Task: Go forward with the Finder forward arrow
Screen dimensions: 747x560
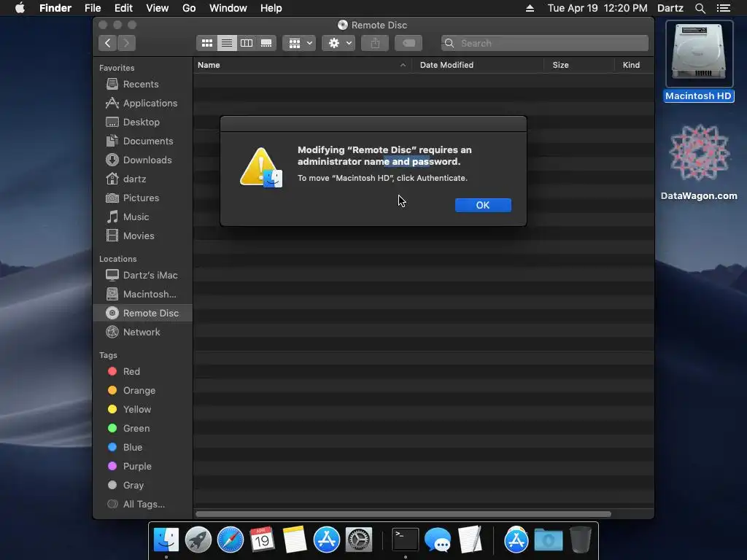Action: [x=126, y=43]
